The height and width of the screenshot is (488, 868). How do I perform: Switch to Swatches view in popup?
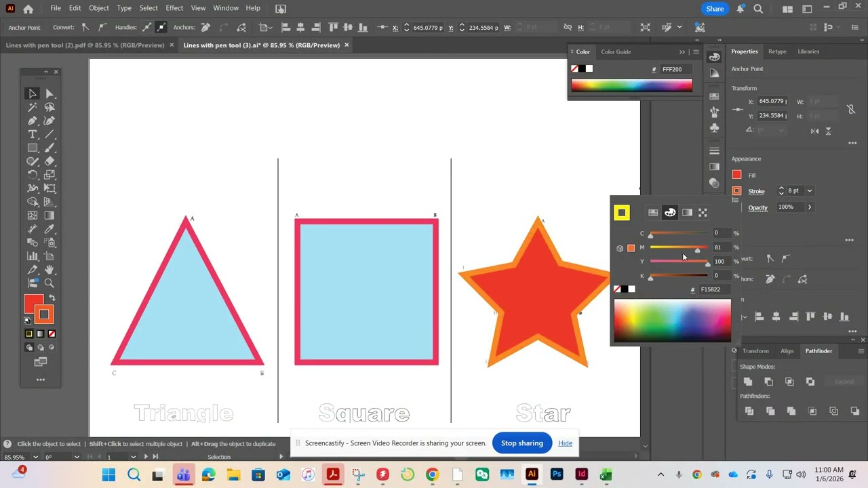coord(653,212)
